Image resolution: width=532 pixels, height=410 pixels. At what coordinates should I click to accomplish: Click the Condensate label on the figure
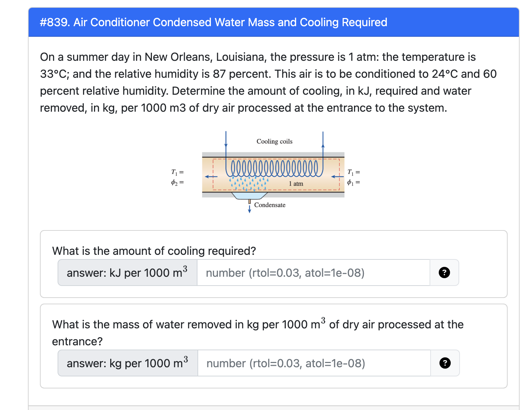point(270,205)
